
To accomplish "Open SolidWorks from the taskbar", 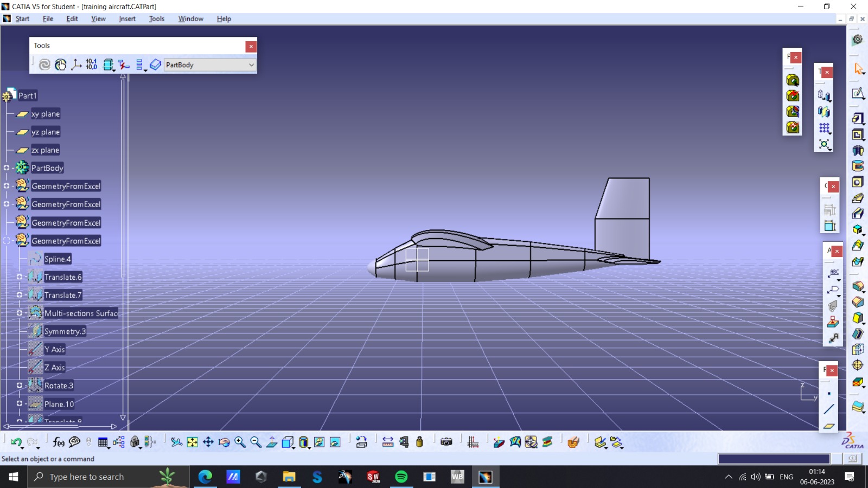I will 373,477.
